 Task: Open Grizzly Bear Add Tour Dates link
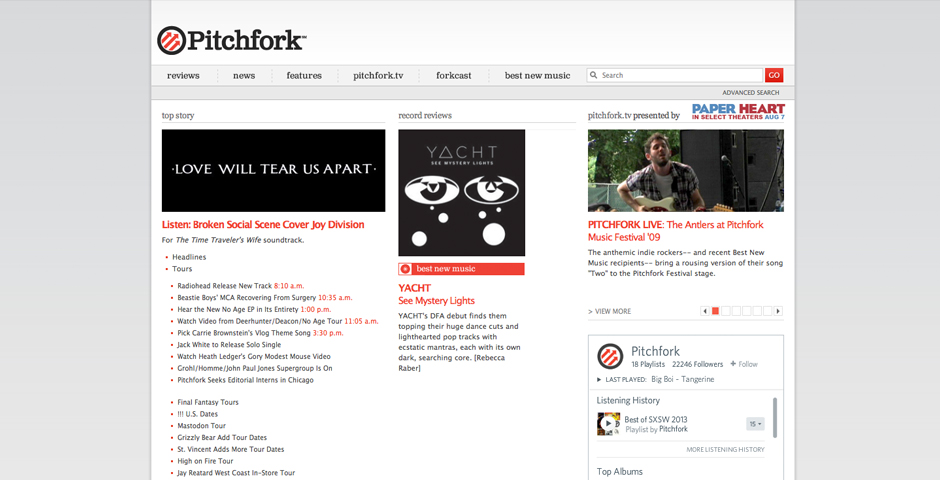(x=222, y=437)
